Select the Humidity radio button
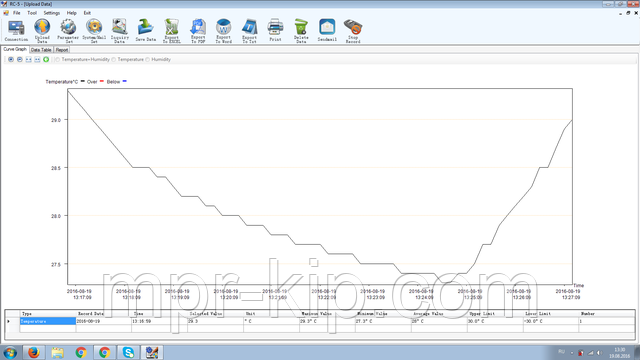Screen dimensions: 640x360 tap(148, 60)
